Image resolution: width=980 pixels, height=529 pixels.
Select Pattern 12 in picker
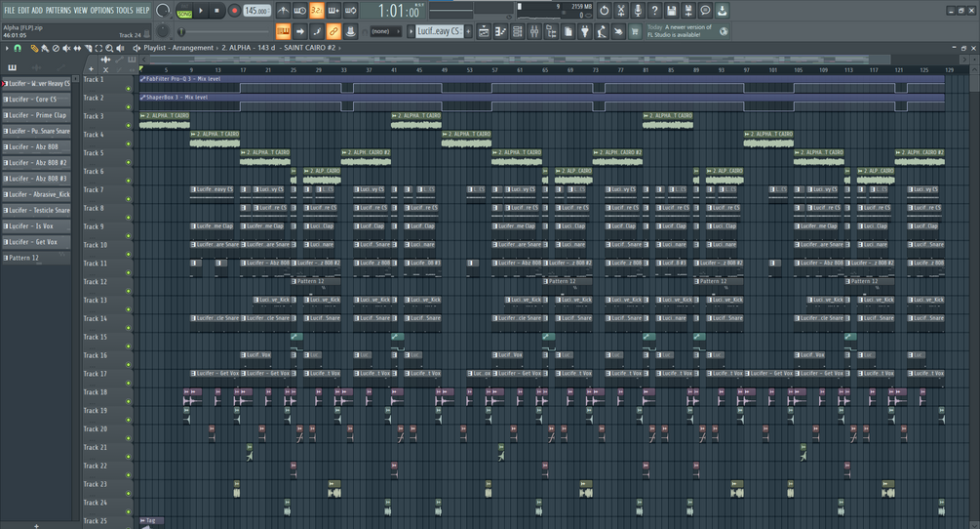tap(36, 258)
